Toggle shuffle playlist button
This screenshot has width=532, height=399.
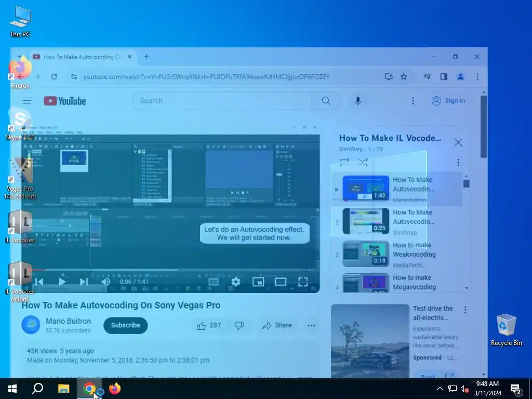click(x=363, y=163)
